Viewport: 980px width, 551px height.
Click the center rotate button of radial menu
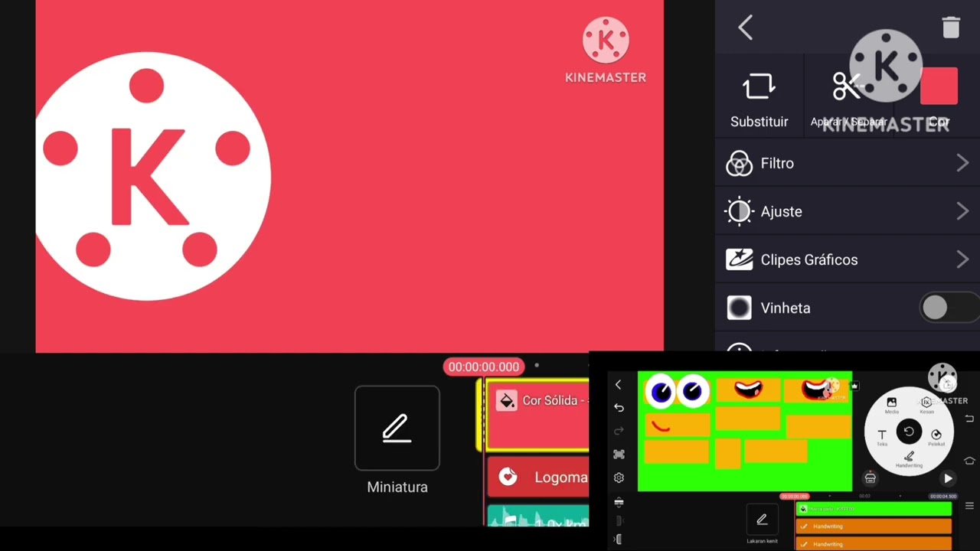909,432
